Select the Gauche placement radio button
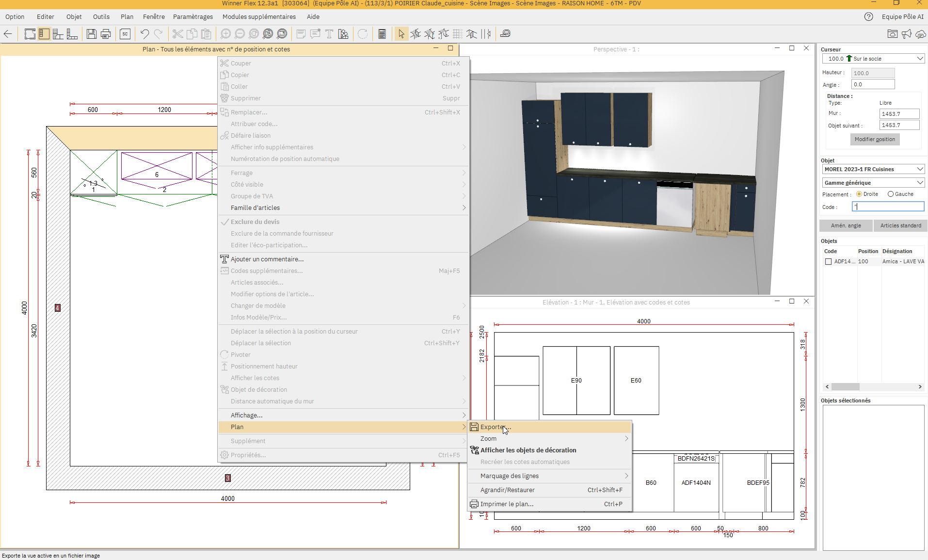Screen dimensions: 928x560 pyautogui.click(x=891, y=194)
